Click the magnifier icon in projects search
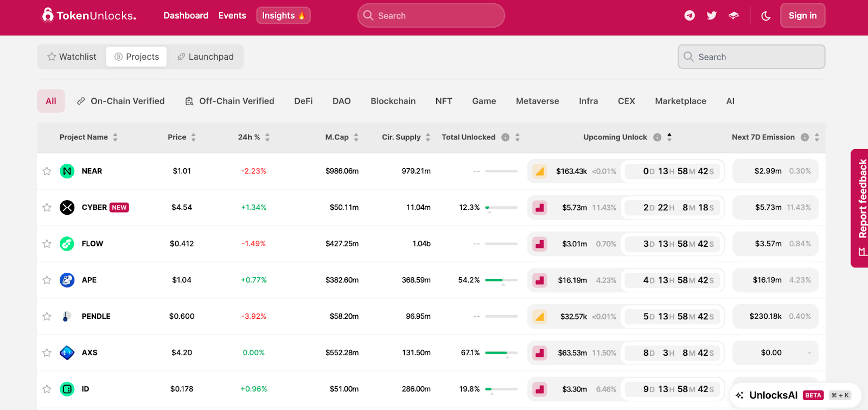 point(688,57)
